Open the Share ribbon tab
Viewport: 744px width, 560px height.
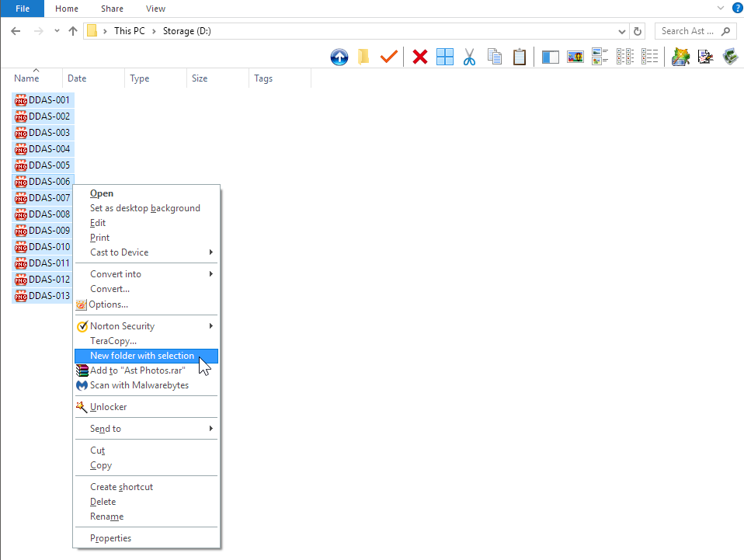tap(111, 9)
